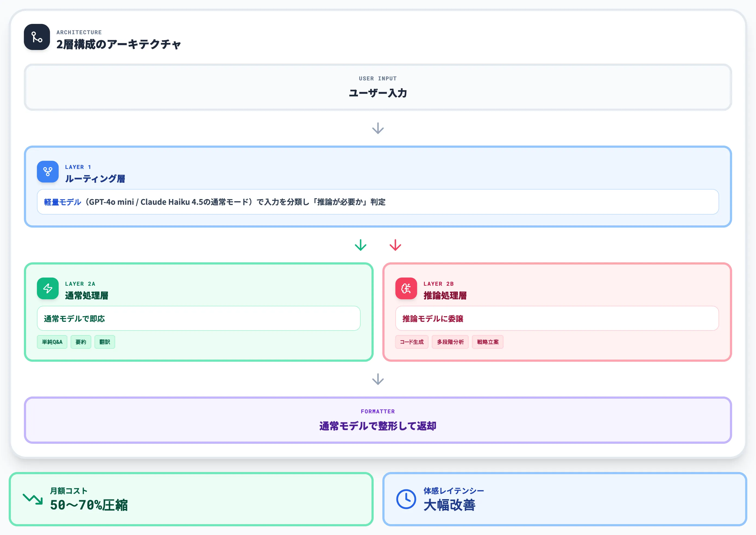Click the 大幅改善 latency value
This screenshot has width=756, height=535.
[x=449, y=505]
